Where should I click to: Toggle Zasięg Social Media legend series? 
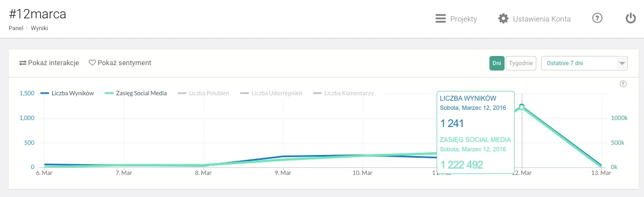[136, 93]
